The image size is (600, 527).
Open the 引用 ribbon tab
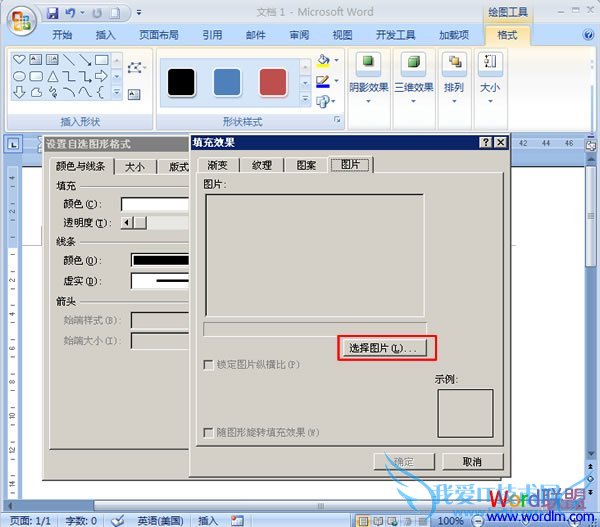[212, 35]
